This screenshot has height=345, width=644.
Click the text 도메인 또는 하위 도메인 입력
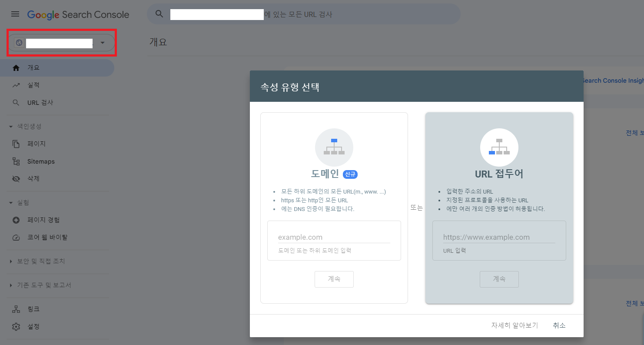[315, 251]
